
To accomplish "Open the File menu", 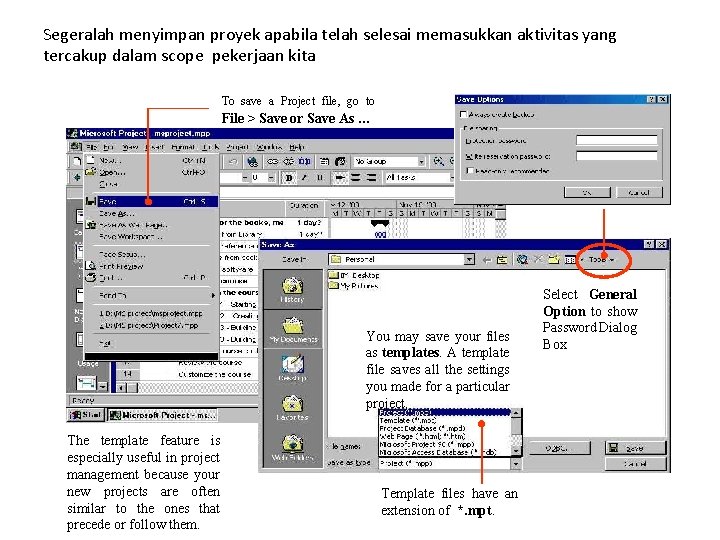I will tap(91, 147).
